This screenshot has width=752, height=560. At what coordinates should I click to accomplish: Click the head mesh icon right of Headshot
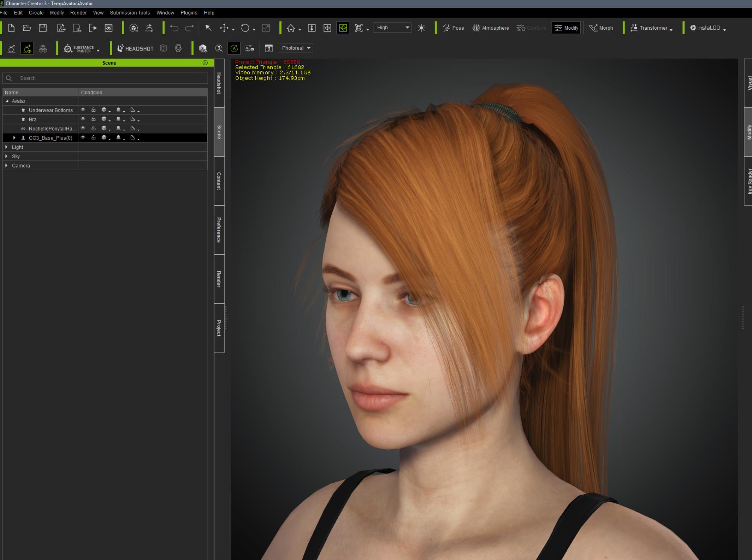tap(178, 48)
